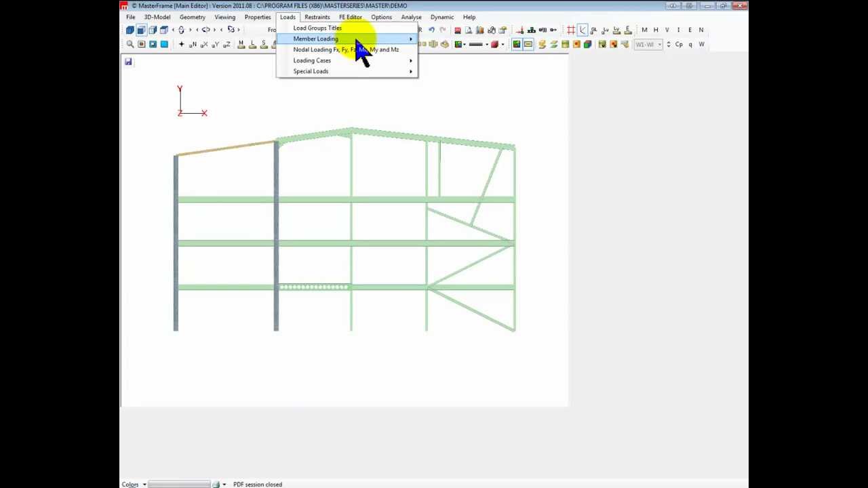This screenshot has height=488, width=868.
Task: Click the L label toolbar icon
Action: tap(252, 44)
